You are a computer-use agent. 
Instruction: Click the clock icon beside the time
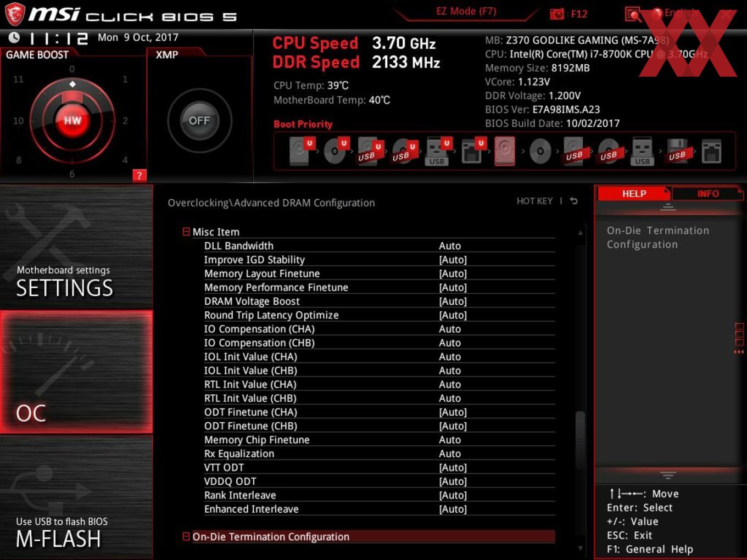(x=14, y=37)
